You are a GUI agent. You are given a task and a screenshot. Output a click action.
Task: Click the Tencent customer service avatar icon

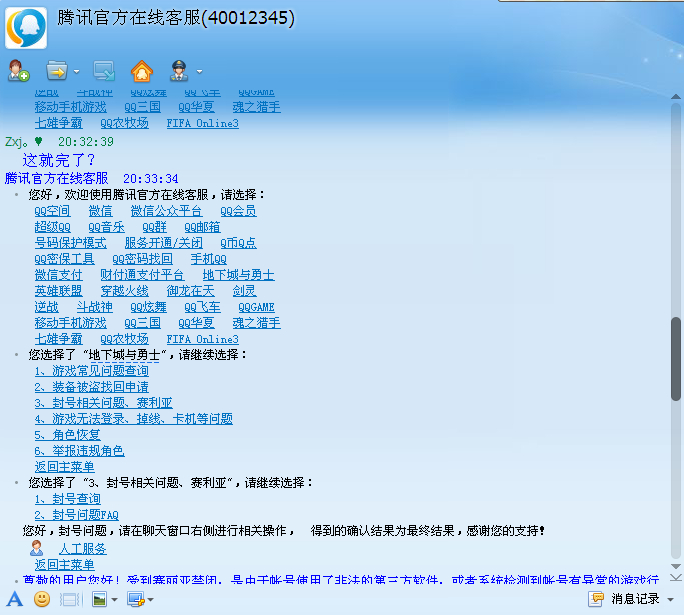pos(26,28)
